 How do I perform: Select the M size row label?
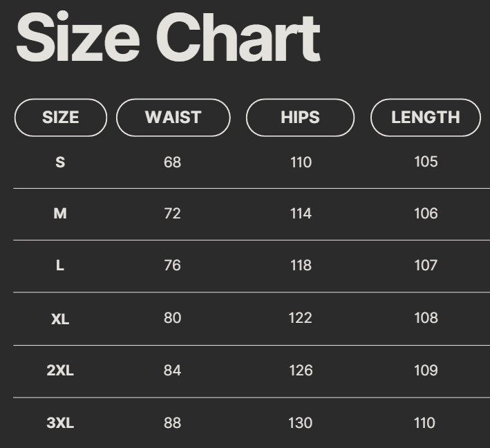pyautogui.click(x=60, y=214)
